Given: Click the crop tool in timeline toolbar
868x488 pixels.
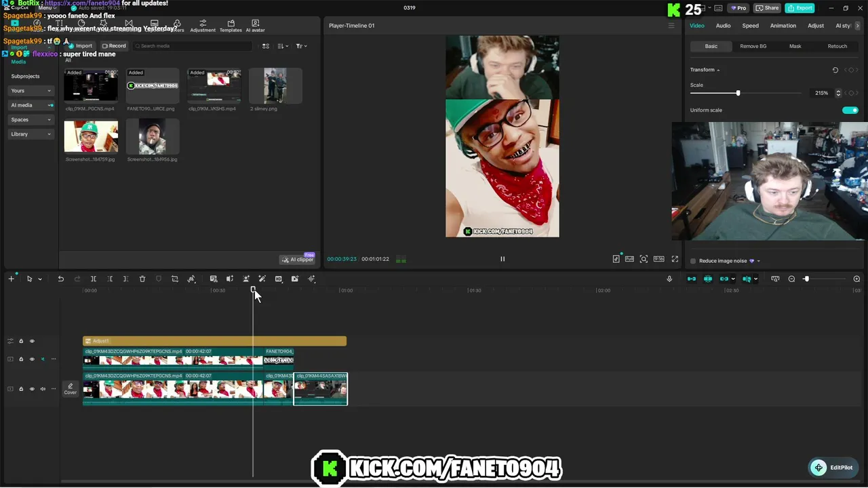Looking at the screenshot, I should pos(175,279).
